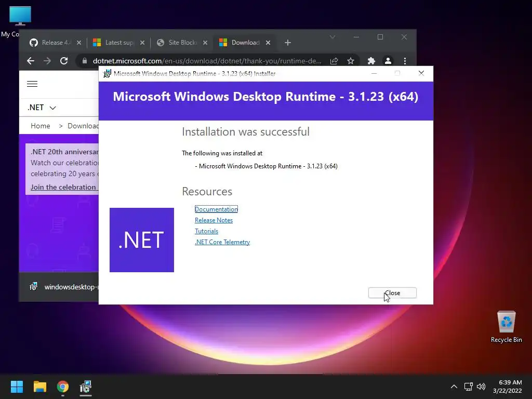Open the .NET Core Telemetry link
Screen dimensions: 532x399
(x=222, y=242)
